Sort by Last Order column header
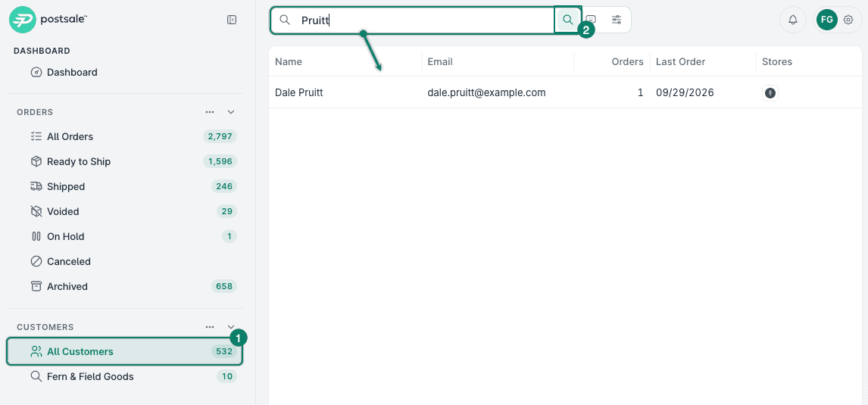 [680, 62]
